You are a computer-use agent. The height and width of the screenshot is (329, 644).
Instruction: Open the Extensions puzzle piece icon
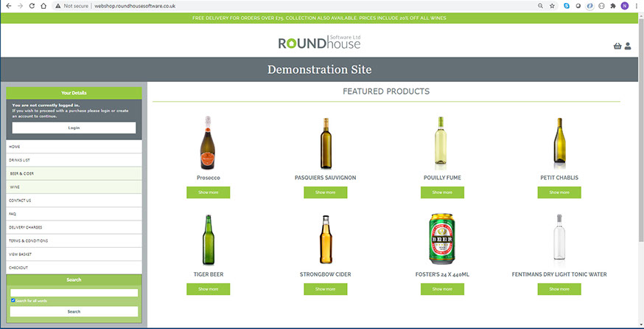pyautogui.click(x=613, y=6)
